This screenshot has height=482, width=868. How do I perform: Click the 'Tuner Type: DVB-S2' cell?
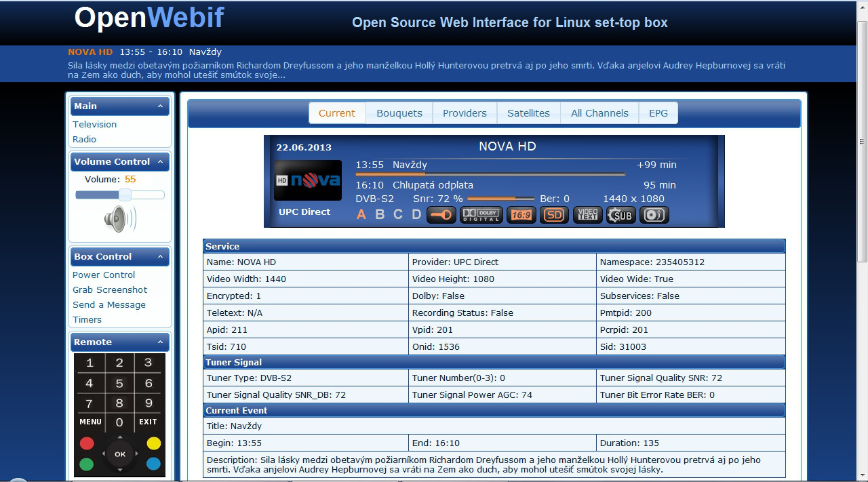306,378
